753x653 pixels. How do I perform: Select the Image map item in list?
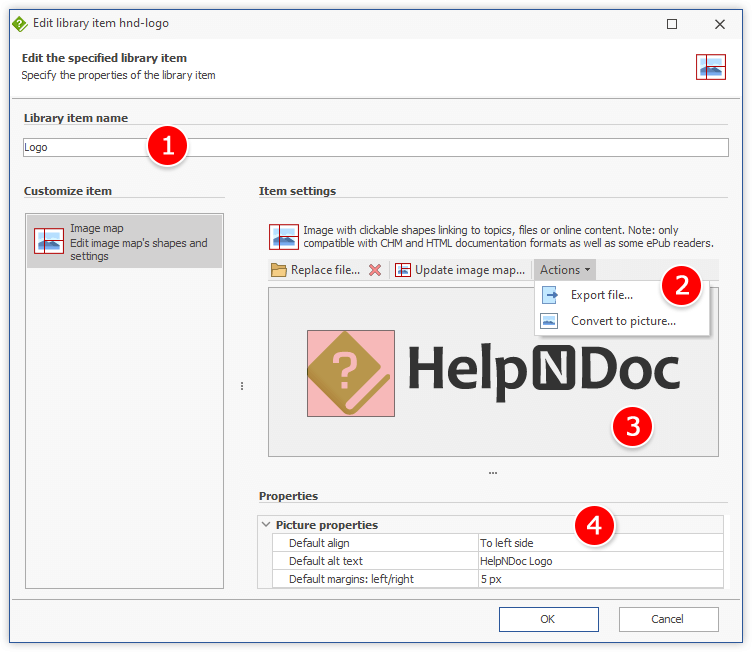click(124, 242)
